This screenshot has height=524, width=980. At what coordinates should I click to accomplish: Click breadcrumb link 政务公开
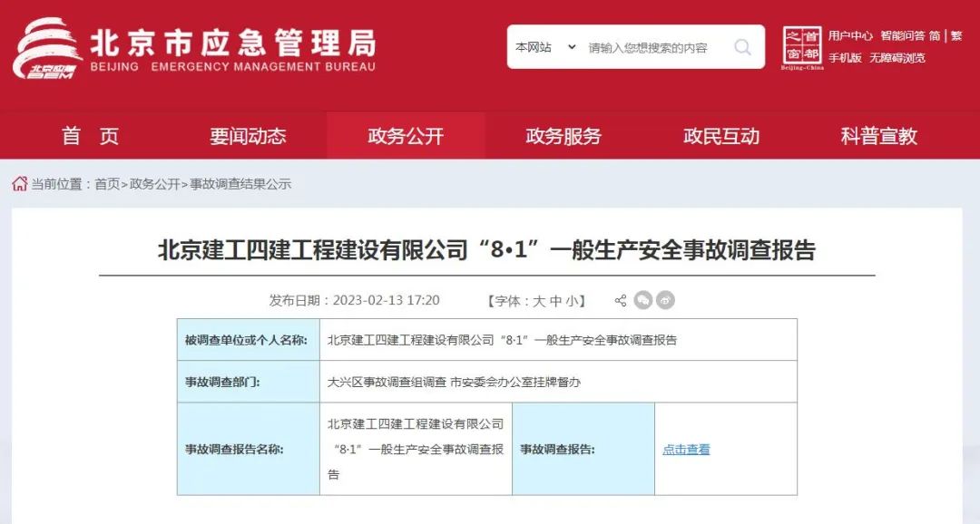154,184
